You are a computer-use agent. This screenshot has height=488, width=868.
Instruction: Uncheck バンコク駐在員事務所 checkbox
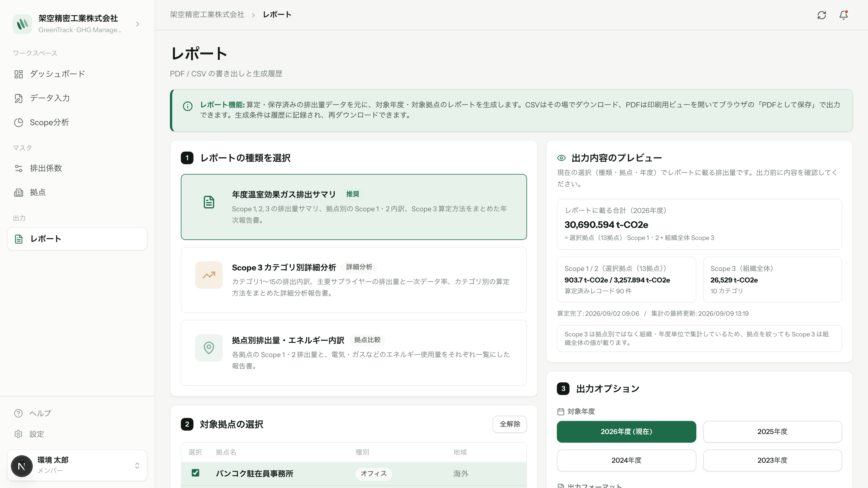[195, 473]
